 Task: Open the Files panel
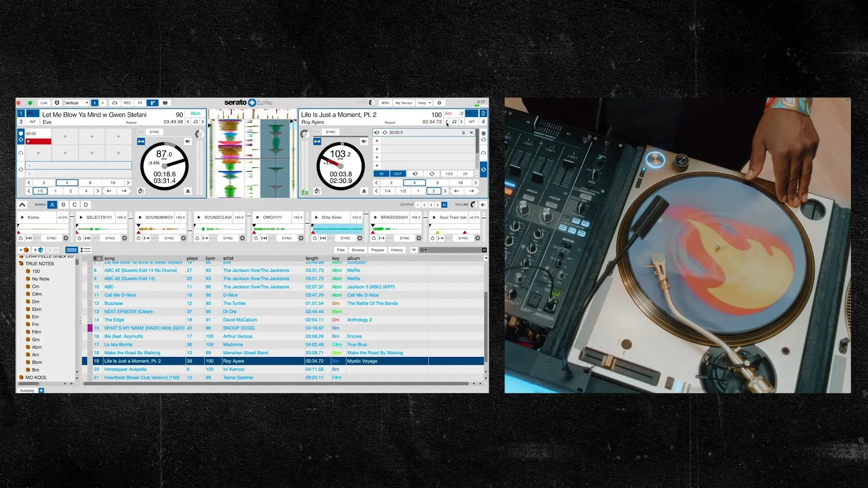point(341,250)
